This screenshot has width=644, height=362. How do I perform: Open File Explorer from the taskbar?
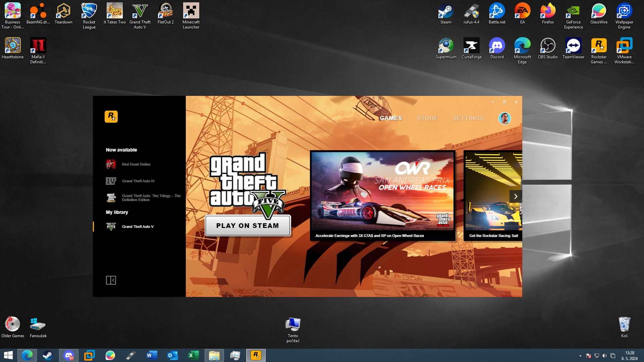tap(214, 355)
